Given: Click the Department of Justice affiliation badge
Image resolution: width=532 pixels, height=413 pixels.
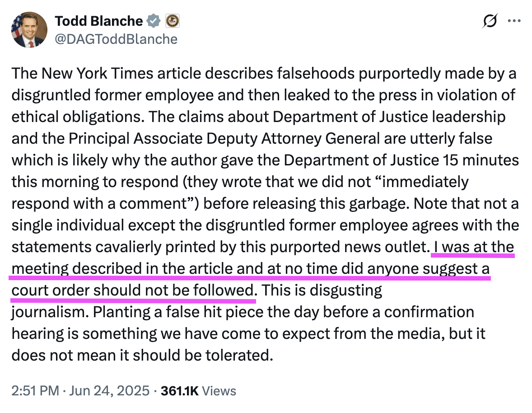Looking at the screenshot, I should (x=173, y=21).
